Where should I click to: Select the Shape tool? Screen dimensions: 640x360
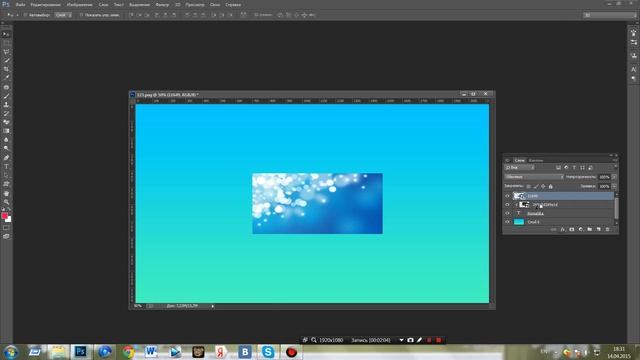pos(6,184)
